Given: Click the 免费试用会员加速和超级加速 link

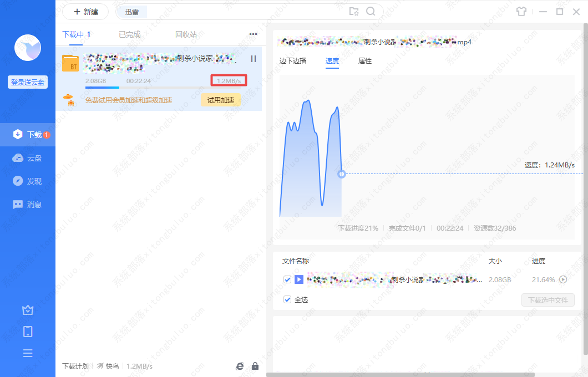Looking at the screenshot, I should pyautogui.click(x=129, y=100).
